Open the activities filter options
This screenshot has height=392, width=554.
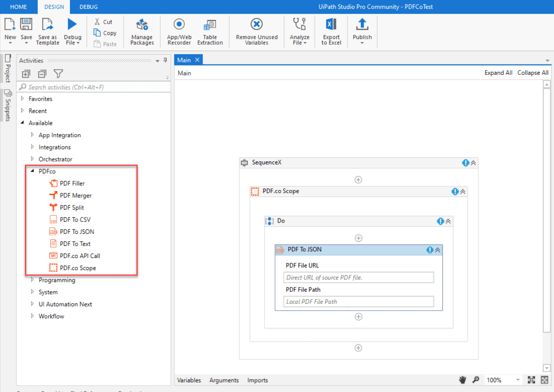pyautogui.click(x=58, y=74)
